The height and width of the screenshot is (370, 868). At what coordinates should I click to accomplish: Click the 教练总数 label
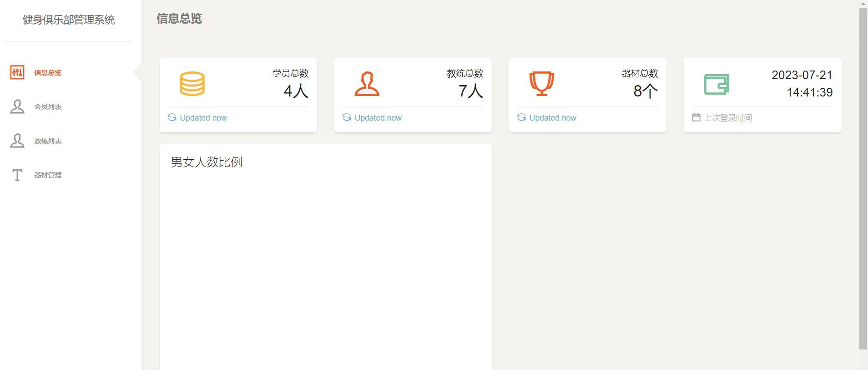[x=465, y=73]
